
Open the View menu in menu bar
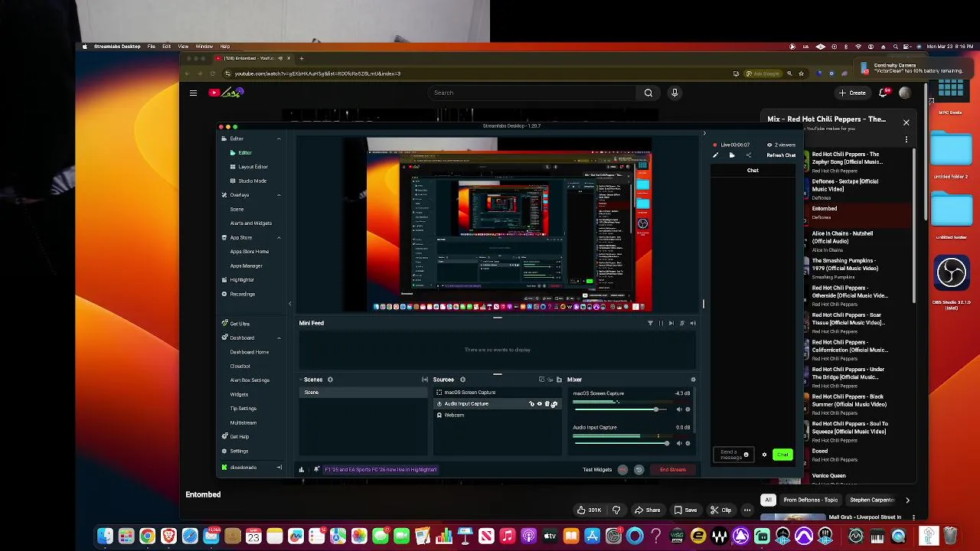coord(183,47)
